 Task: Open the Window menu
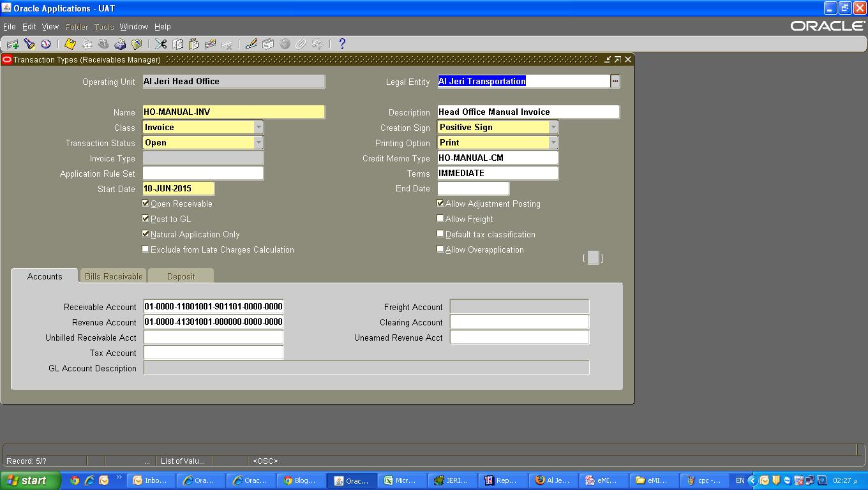coord(134,27)
